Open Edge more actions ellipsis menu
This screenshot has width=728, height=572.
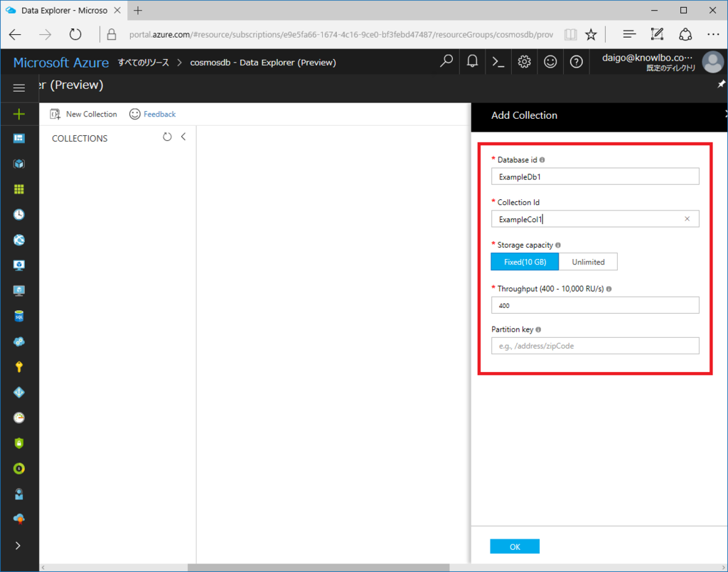pyautogui.click(x=713, y=34)
